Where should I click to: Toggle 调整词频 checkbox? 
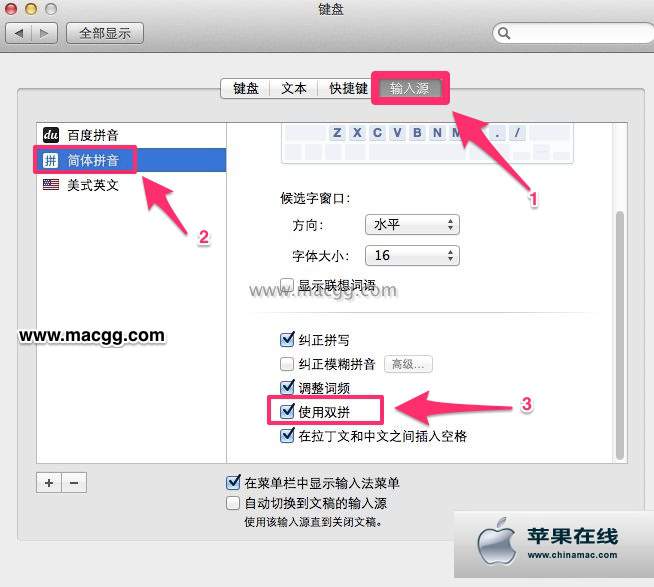point(287,388)
